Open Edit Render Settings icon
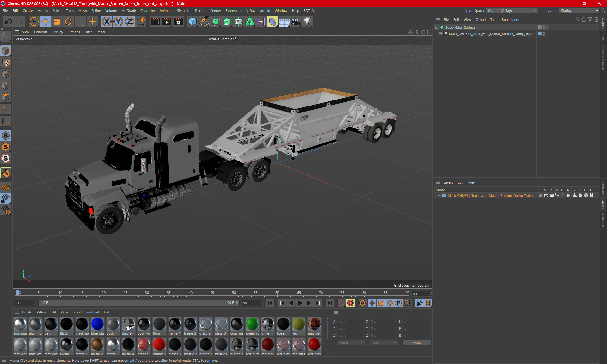This screenshot has height=364, width=607. point(179,21)
